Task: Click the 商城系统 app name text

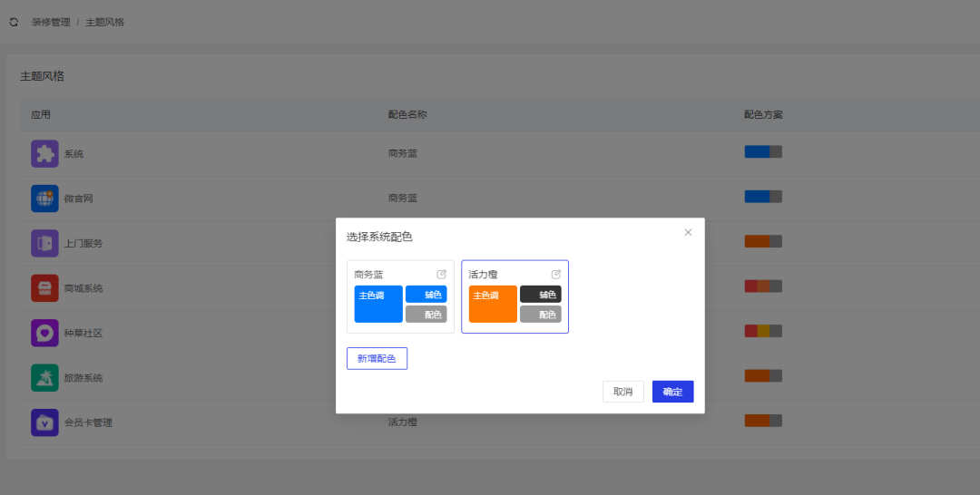Action: [83, 288]
